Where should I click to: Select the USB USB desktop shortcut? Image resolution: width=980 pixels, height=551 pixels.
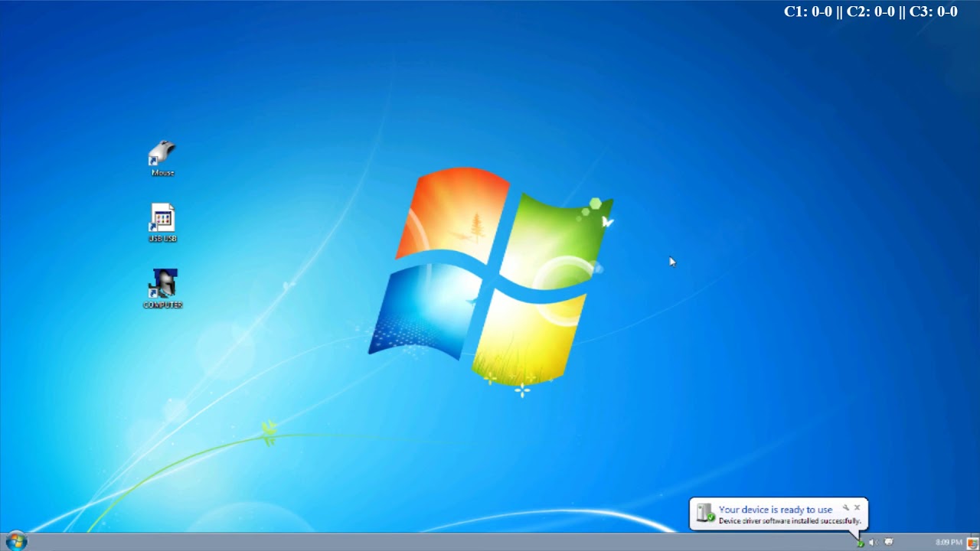point(162,223)
